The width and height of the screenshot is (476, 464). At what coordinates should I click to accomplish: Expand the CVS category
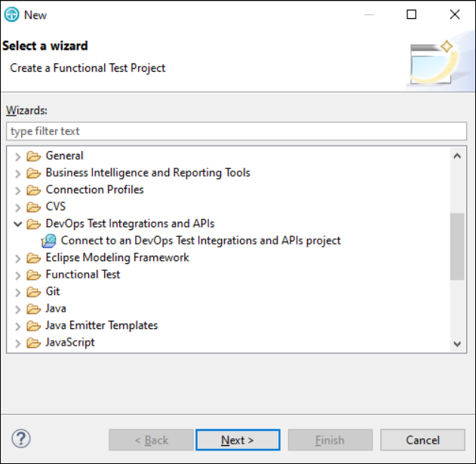click(x=18, y=207)
